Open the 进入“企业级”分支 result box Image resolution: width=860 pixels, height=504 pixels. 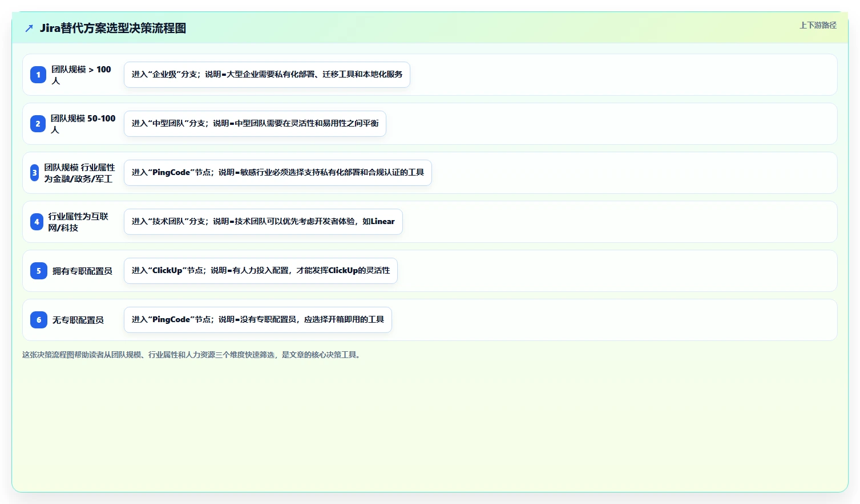[x=267, y=75]
